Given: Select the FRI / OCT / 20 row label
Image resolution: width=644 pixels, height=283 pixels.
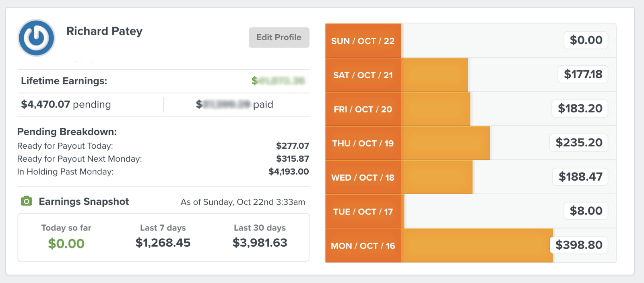Looking at the screenshot, I should tap(363, 109).
